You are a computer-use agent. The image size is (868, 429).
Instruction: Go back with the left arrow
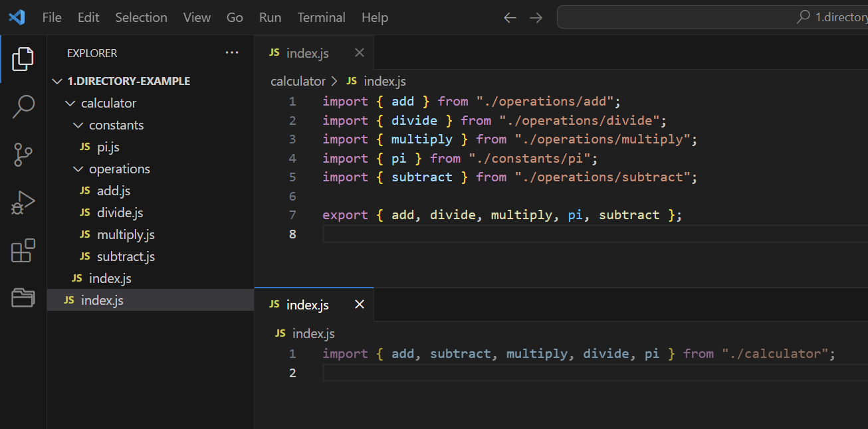click(510, 18)
